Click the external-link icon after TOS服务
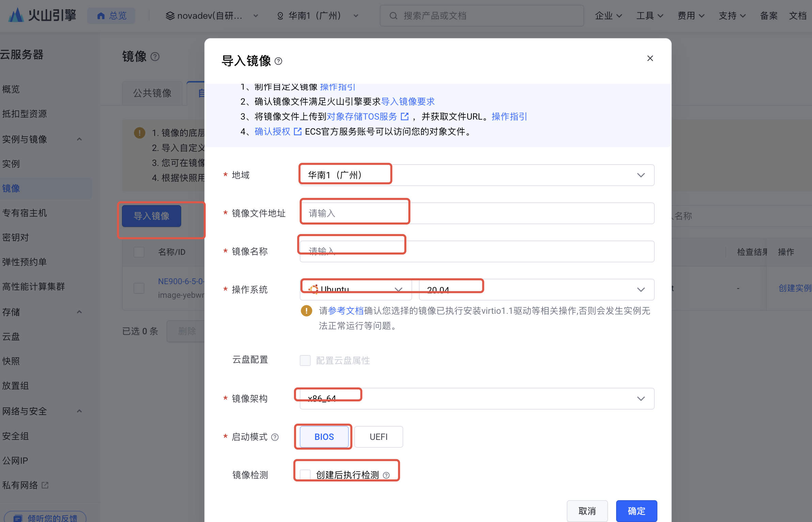 (x=405, y=117)
